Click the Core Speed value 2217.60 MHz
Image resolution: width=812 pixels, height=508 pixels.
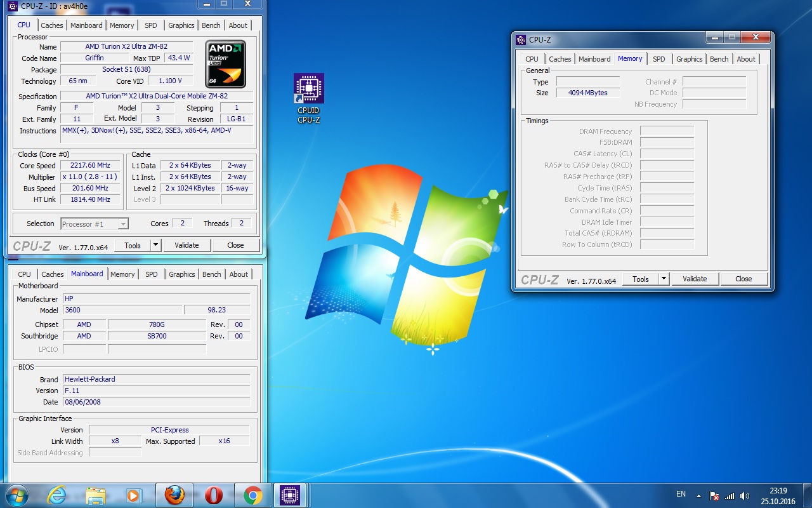[90, 165]
